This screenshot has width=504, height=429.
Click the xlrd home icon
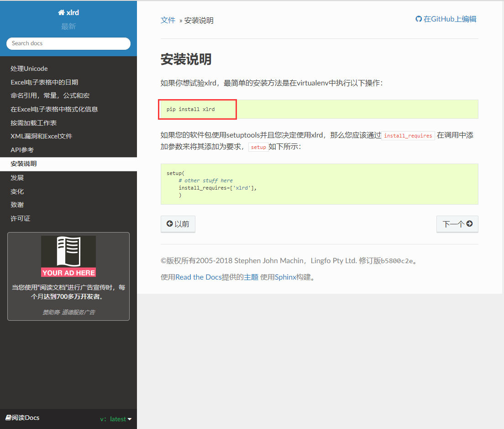pos(61,12)
